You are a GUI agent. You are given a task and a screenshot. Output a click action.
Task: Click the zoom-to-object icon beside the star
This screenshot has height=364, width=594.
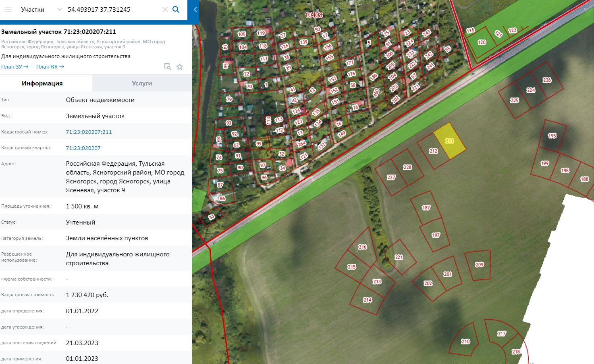click(168, 67)
